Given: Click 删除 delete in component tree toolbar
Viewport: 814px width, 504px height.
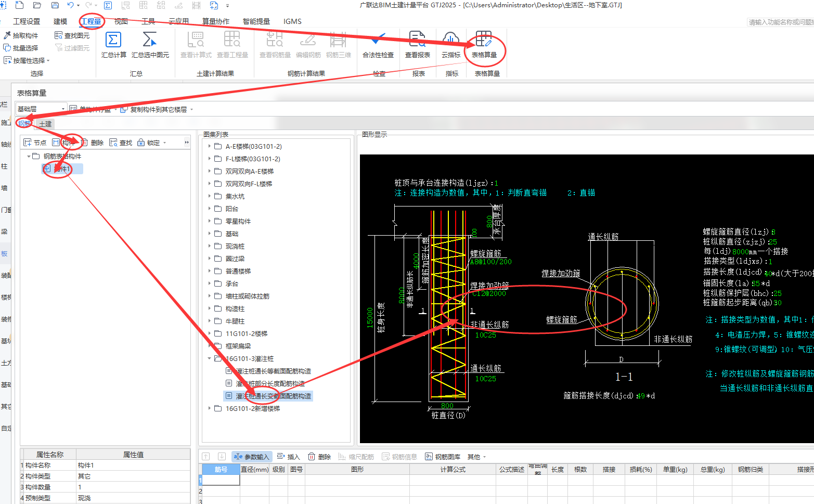Looking at the screenshot, I should [92, 143].
